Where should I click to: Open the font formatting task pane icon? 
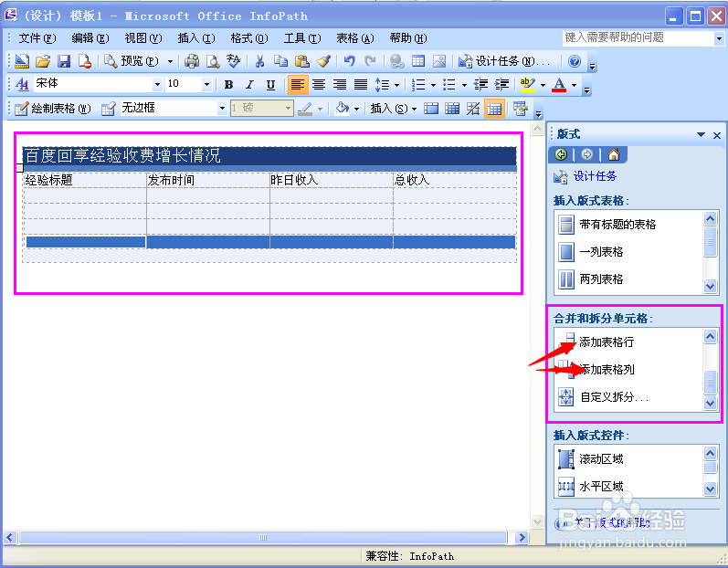22,84
